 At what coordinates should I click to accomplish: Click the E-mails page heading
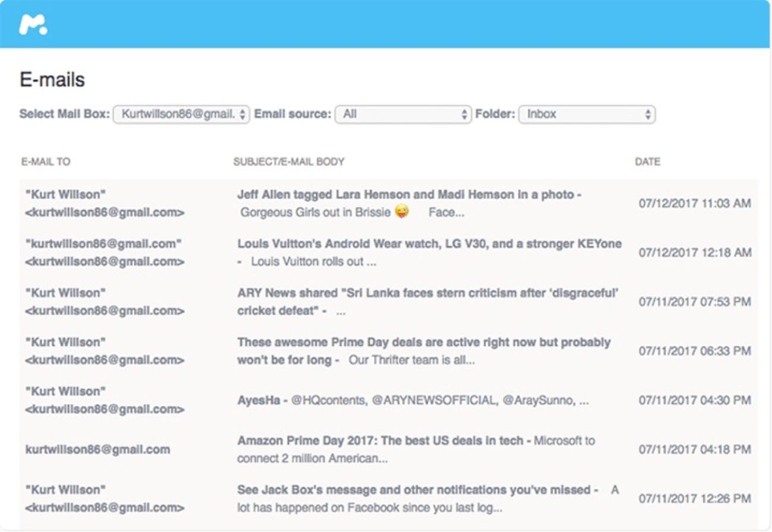(x=52, y=80)
